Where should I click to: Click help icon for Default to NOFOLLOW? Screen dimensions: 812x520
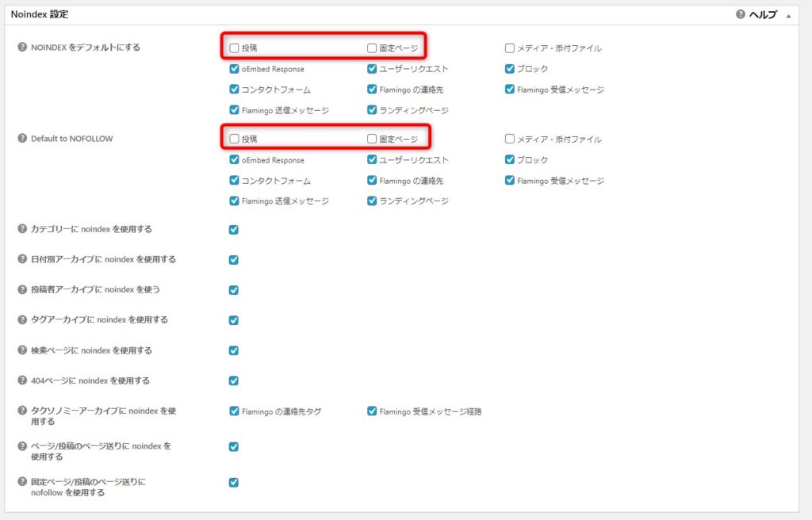tap(22, 138)
